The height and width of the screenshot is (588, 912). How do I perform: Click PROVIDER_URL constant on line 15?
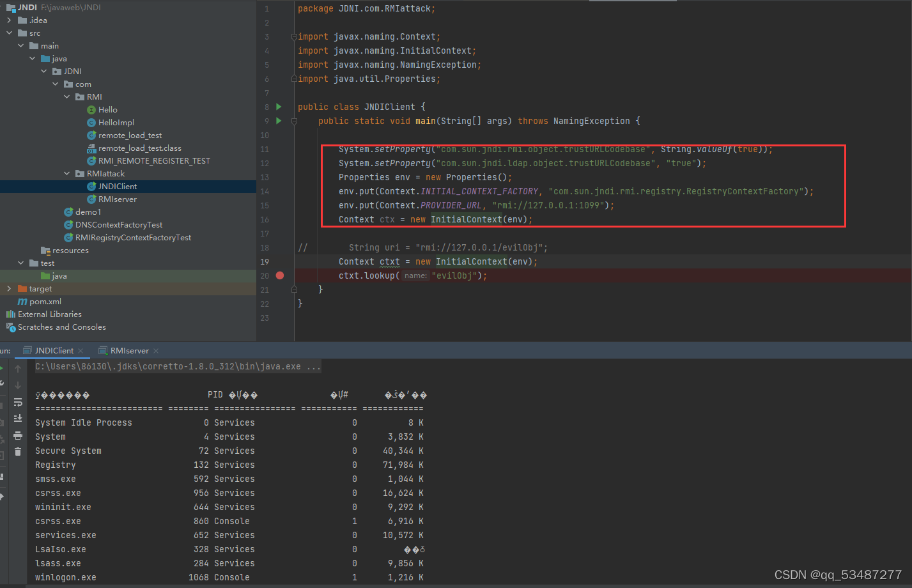pyautogui.click(x=450, y=205)
